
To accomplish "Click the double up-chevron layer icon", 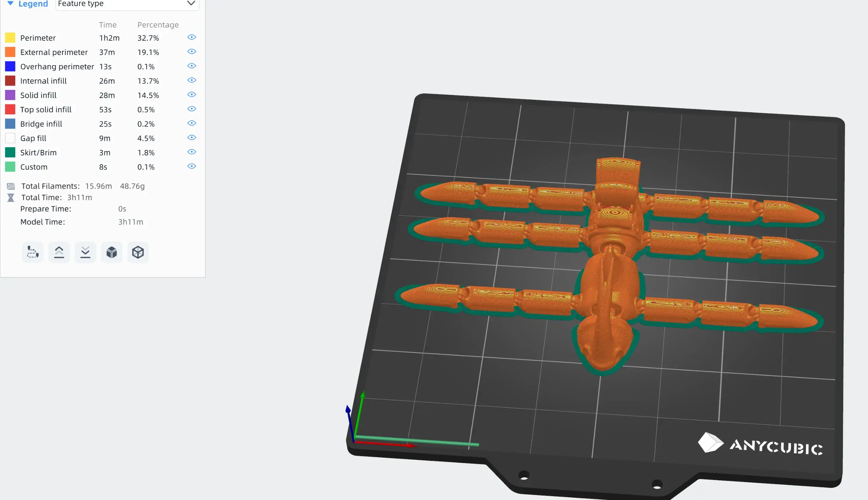I will pos(59,252).
